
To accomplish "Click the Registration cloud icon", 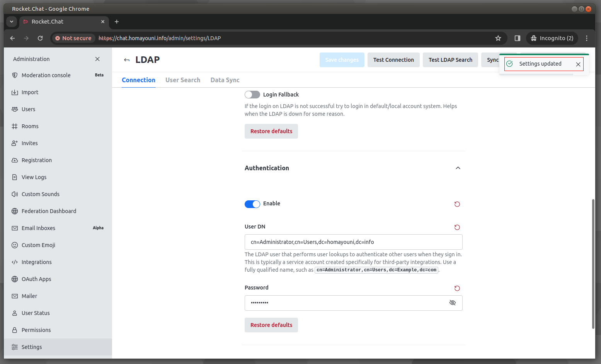I will (15, 160).
